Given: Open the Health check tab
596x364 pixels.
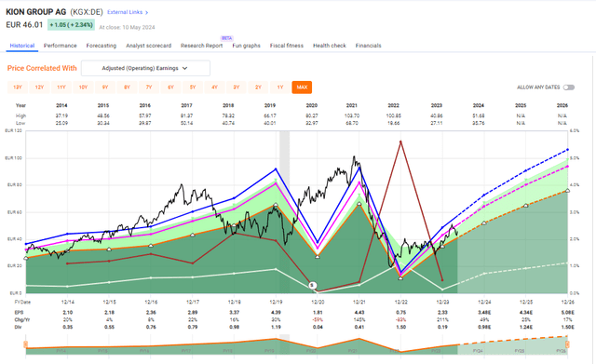Looking at the screenshot, I should (x=330, y=46).
